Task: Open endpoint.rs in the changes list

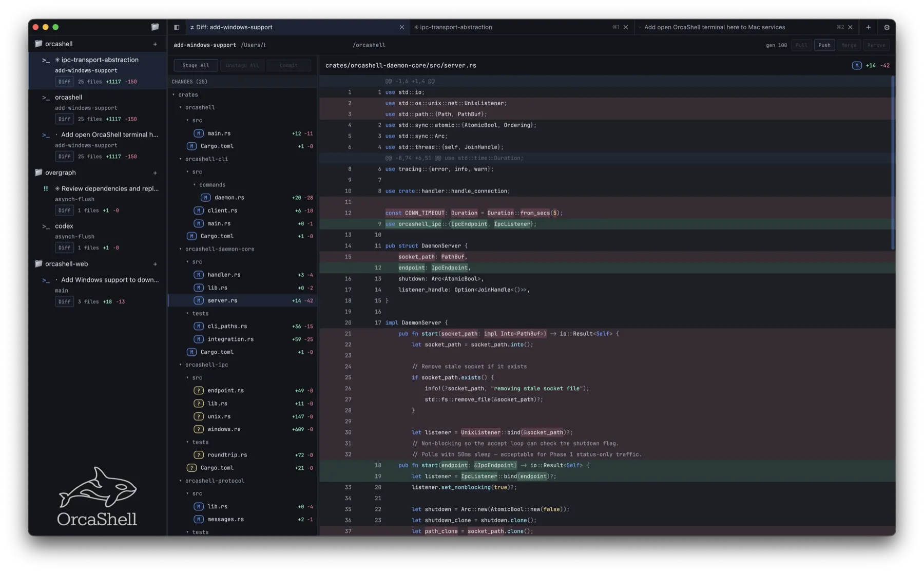Action: tap(242, 391)
